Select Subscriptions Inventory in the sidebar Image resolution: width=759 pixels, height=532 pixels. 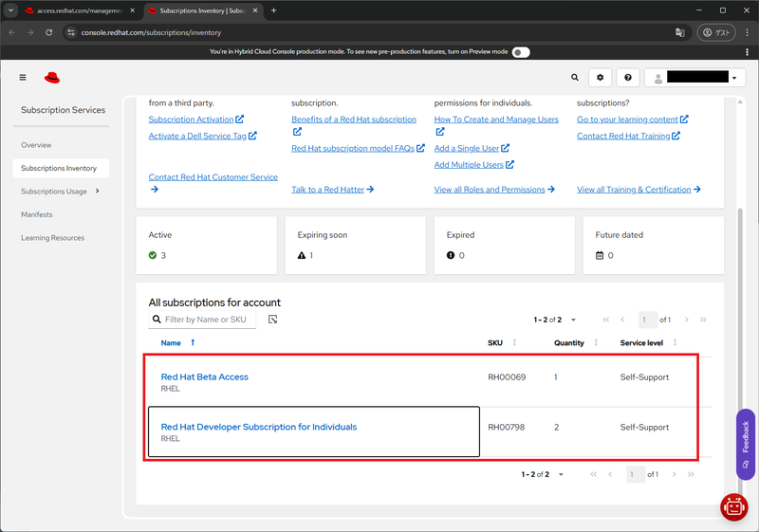click(x=61, y=168)
